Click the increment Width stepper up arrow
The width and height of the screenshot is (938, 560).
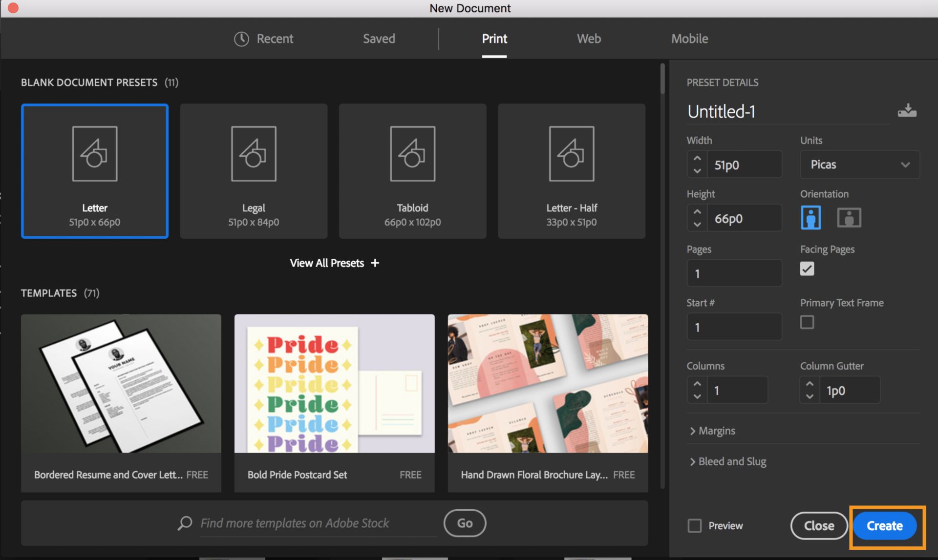point(697,157)
